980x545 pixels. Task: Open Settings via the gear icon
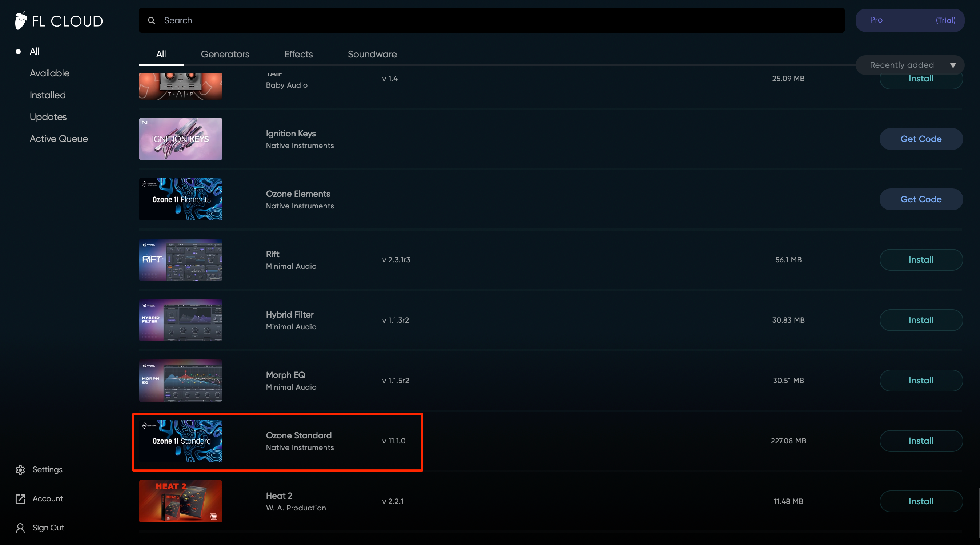21,470
